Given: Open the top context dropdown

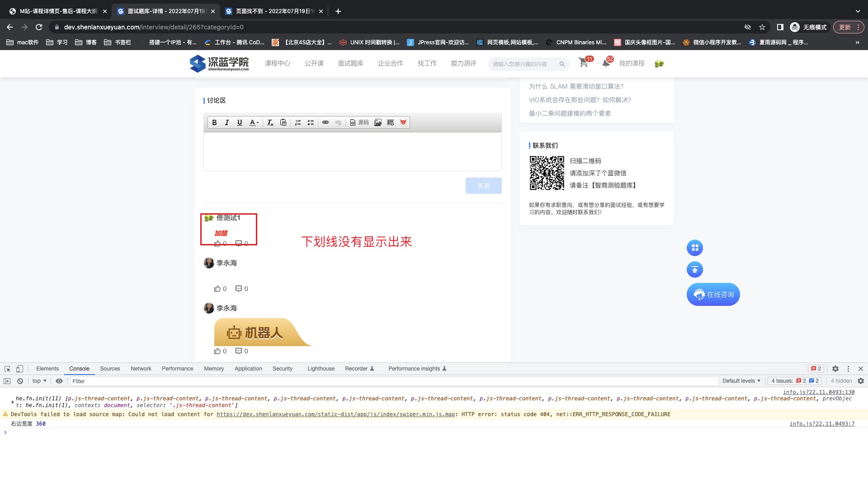Looking at the screenshot, I should tap(39, 381).
